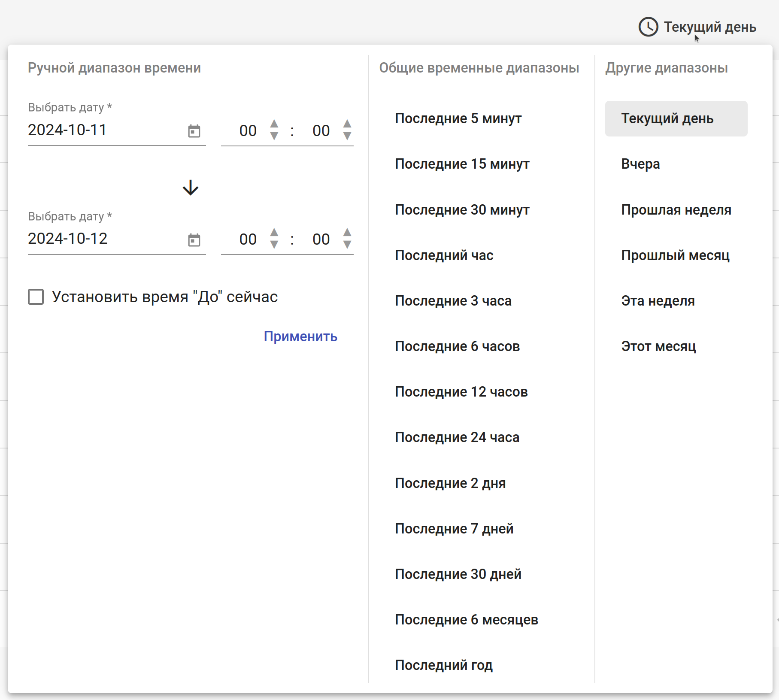The image size is (779, 700).
Task: Increase end time hours with up arrow
Action: coord(274,233)
